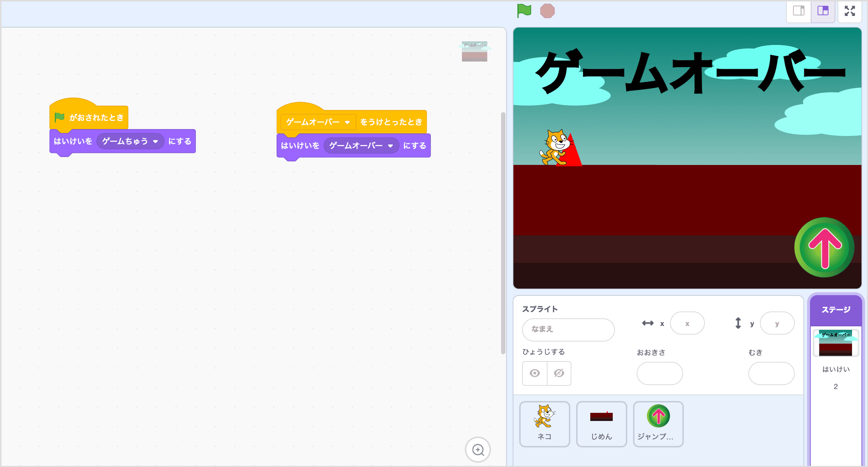Click the ステージ panel header

(x=836, y=310)
